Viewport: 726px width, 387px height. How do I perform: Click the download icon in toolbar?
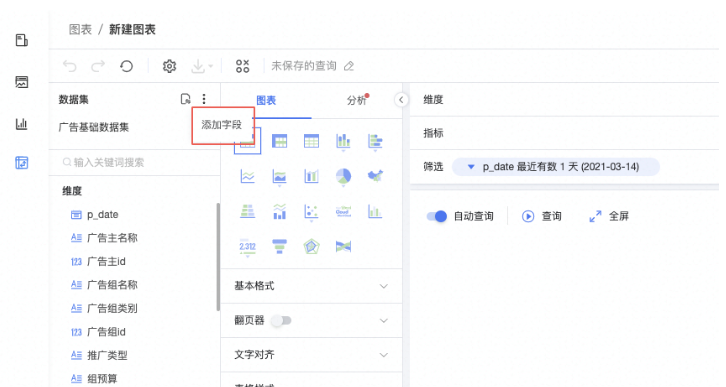[x=198, y=66]
